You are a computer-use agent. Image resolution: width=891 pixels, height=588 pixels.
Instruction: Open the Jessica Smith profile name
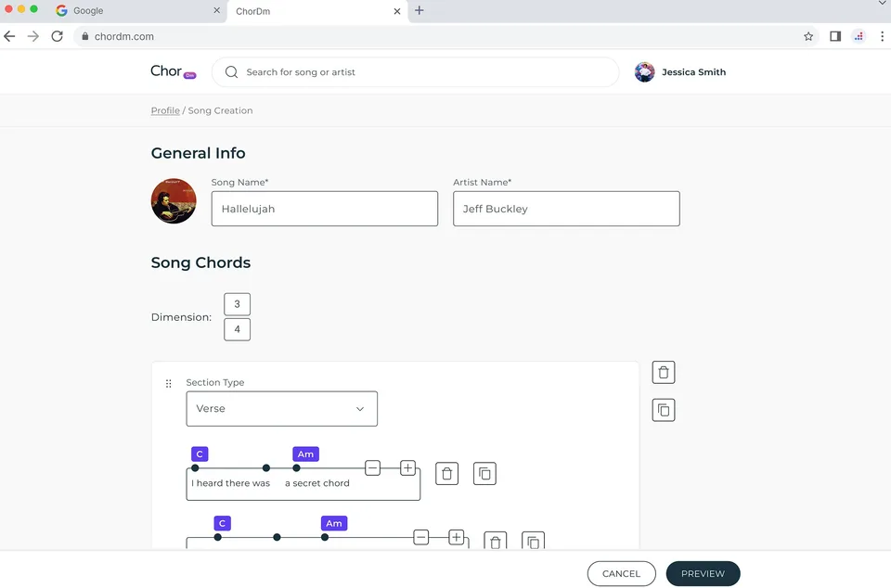click(694, 72)
